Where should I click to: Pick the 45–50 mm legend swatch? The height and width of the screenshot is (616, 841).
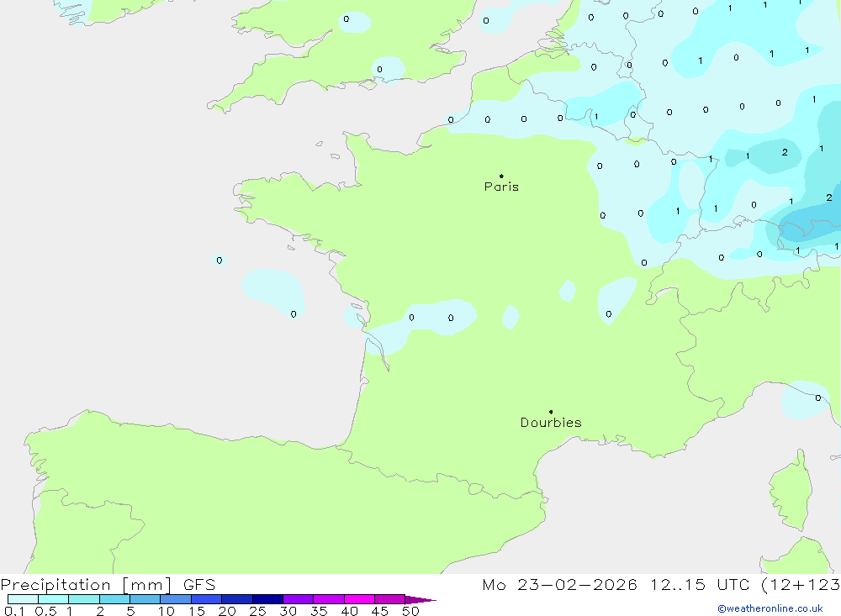tap(390, 599)
